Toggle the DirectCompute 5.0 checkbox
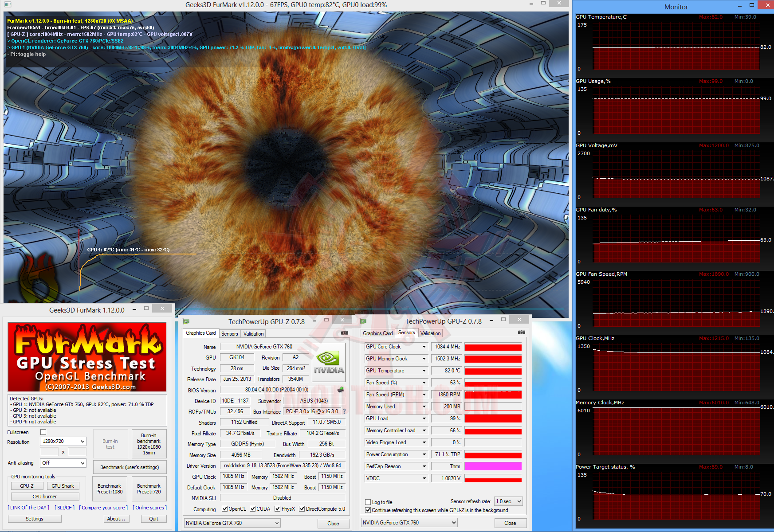774x532 pixels. [x=302, y=509]
